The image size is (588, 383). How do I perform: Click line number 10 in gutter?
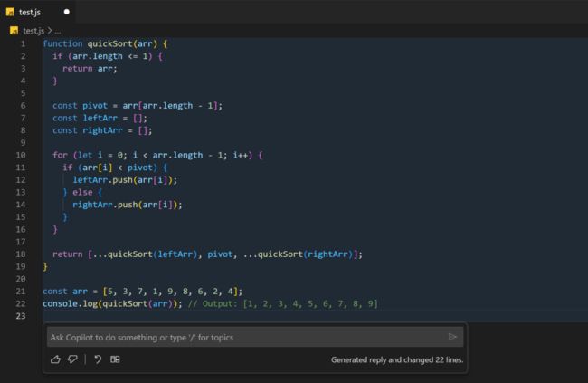[21, 155]
